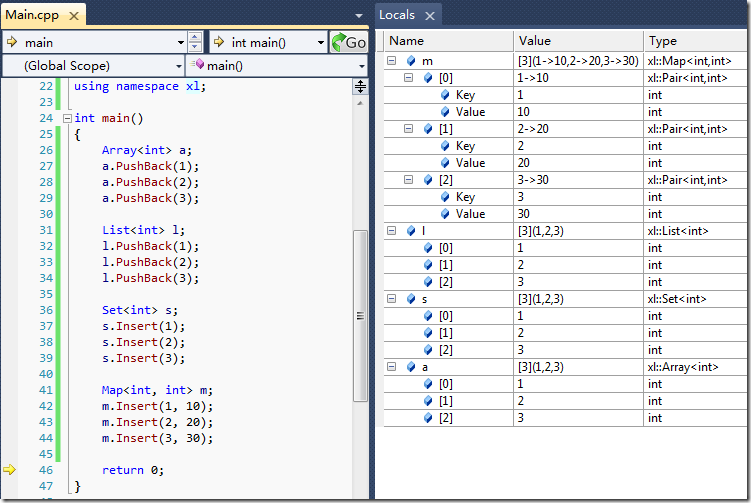Close the Main.cpp tab
Viewport: 751px width, 503px height.
pyautogui.click(x=74, y=16)
